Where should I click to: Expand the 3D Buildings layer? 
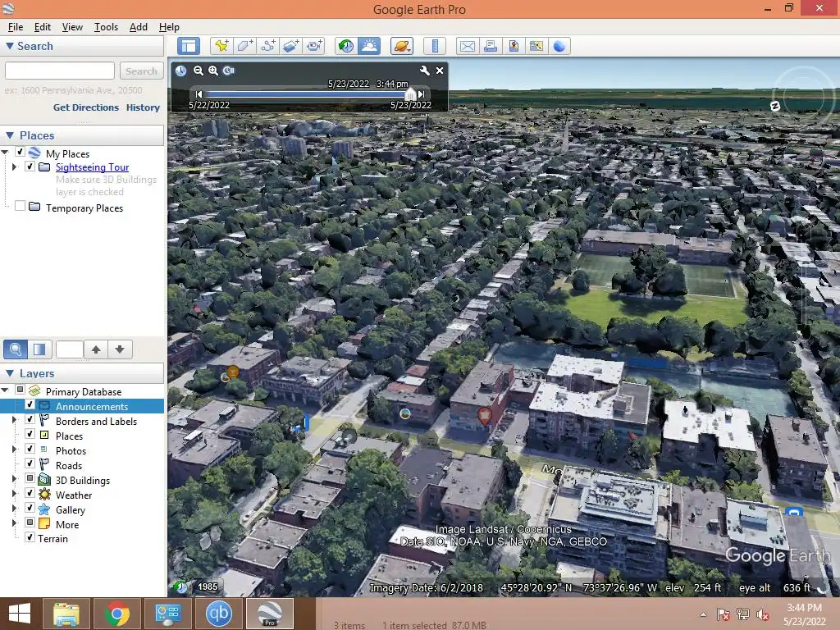coord(15,479)
